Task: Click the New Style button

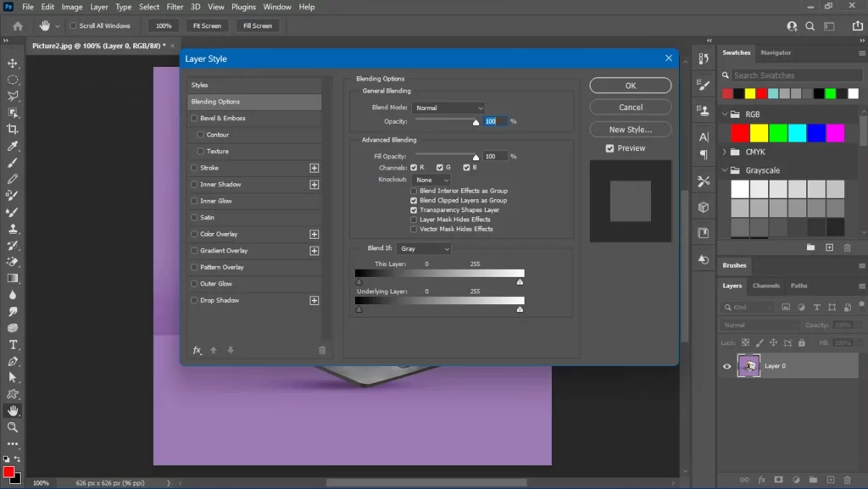Action: tap(630, 129)
